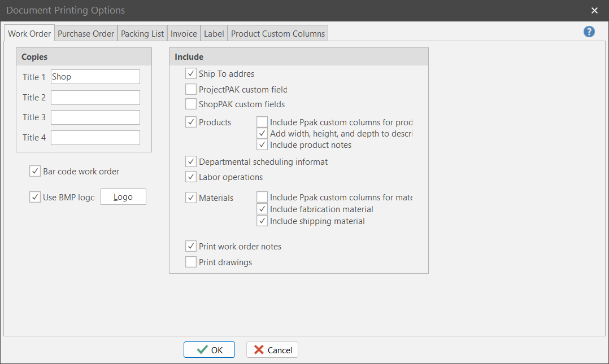Click the blue help question mark icon

coord(589,32)
